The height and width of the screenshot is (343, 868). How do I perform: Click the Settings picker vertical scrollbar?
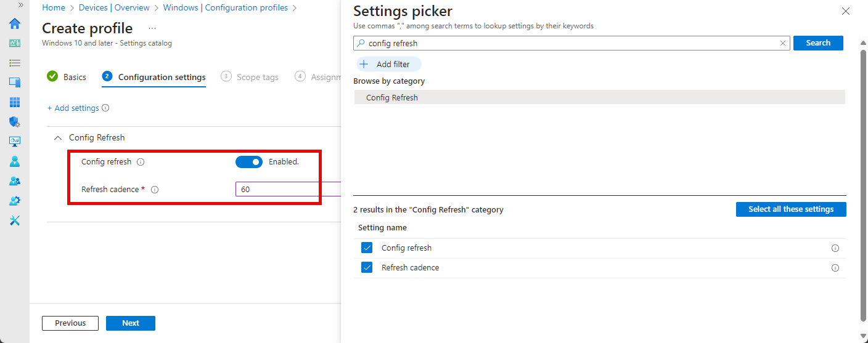(x=863, y=185)
